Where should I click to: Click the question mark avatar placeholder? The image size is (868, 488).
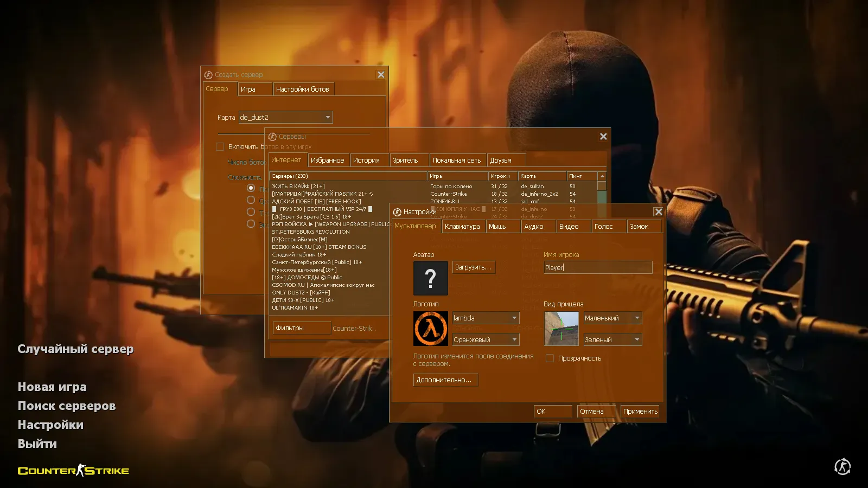point(430,278)
